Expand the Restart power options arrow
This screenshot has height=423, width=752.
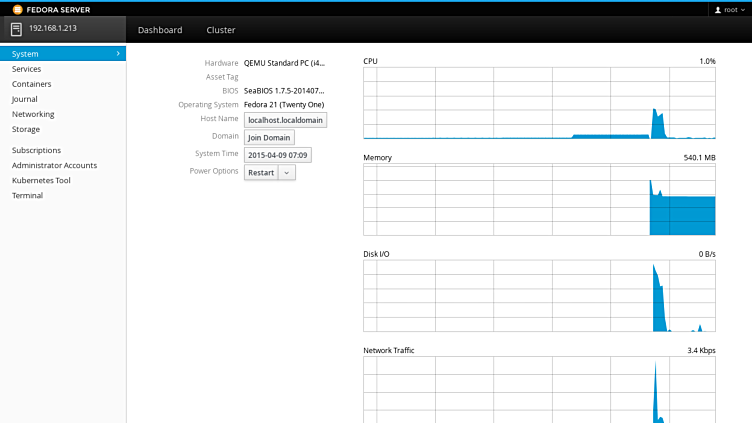pyautogui.click(x=286, y=172)
